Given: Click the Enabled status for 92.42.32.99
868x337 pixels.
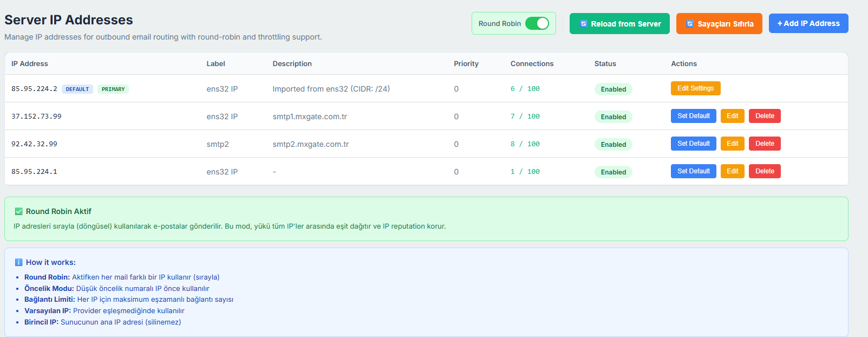Looking at the screenshot, I should pyautogui.click(x=613, y=145).
